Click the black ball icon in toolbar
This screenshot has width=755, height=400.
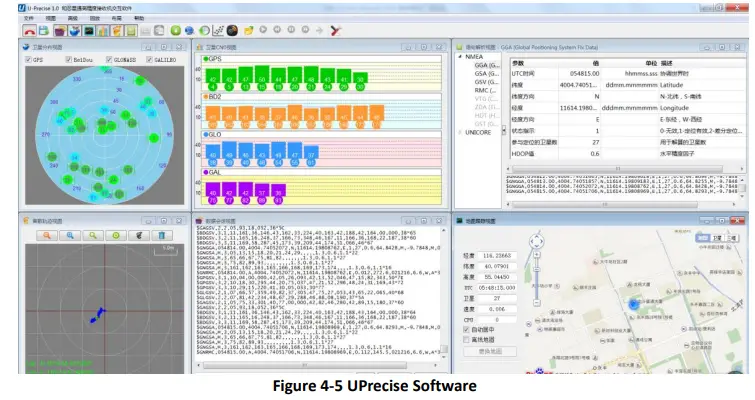click(232, 31)
